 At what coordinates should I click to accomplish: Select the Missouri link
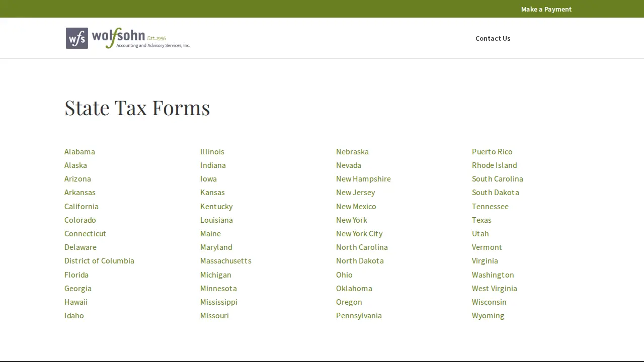[x=214, y=315]
